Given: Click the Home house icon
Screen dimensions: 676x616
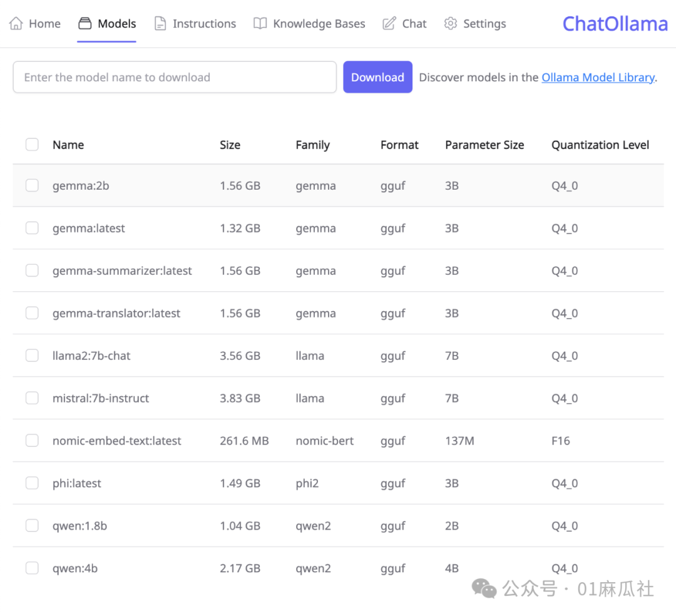Looking at the screenshot, I should coord(16,24).
